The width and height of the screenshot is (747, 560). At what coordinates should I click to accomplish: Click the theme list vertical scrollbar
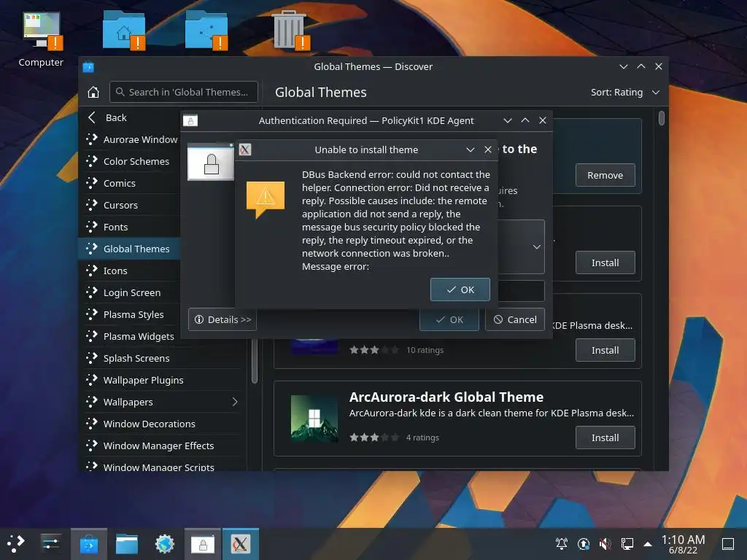pos(661,117)
